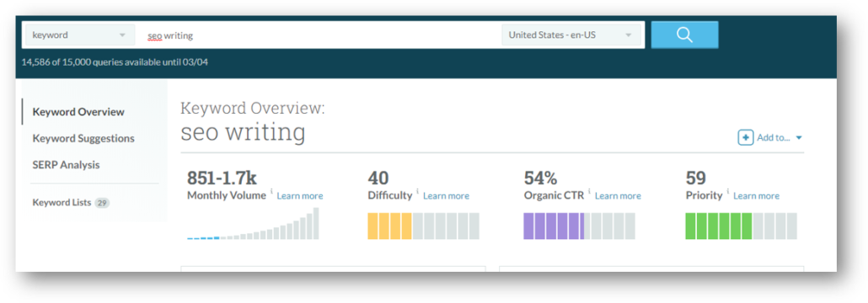Click the Difficulty value 40

(x=378, y=178)
